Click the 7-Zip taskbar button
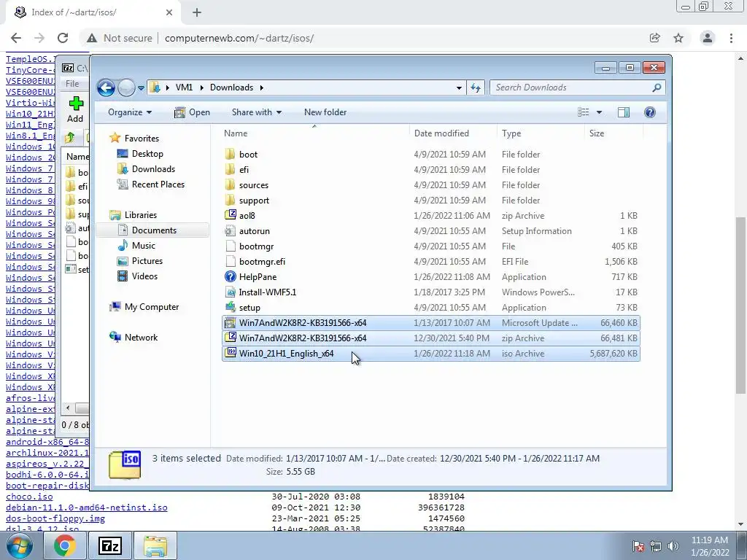 [110, 545]
